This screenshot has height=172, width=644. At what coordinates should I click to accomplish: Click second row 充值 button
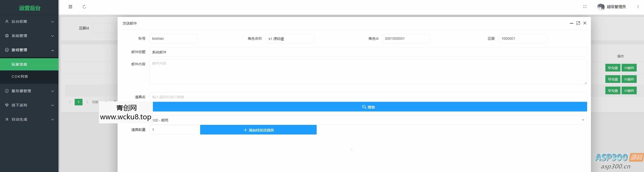[613, 79]
